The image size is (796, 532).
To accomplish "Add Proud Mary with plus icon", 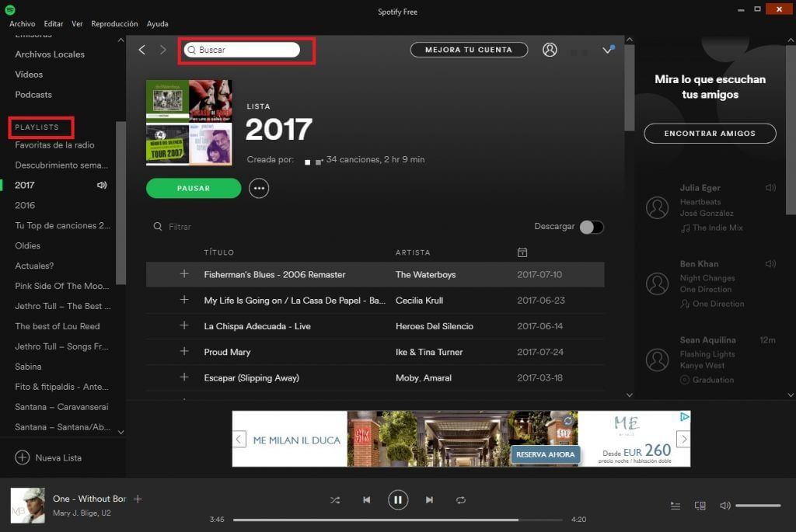I will pyautogui.click(x=184, y=352).
